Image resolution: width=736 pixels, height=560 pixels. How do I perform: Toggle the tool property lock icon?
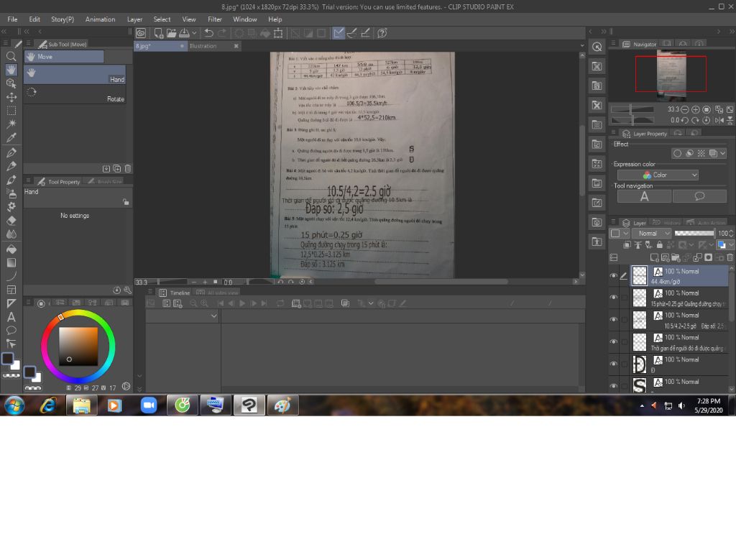(126, 202)
